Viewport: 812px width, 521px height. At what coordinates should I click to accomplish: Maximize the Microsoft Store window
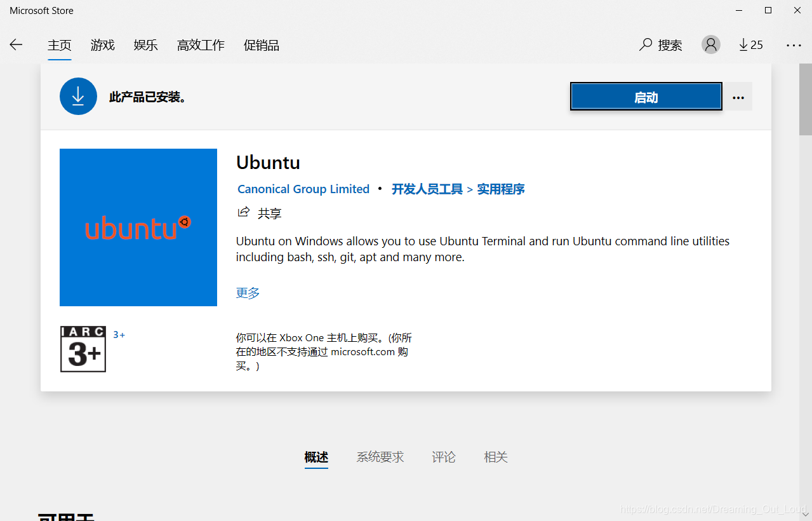coord(768,10)
